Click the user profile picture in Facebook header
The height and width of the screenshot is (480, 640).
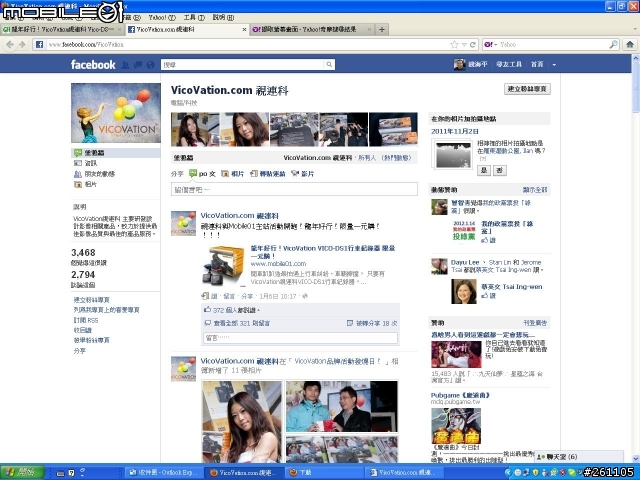point(460,64)
